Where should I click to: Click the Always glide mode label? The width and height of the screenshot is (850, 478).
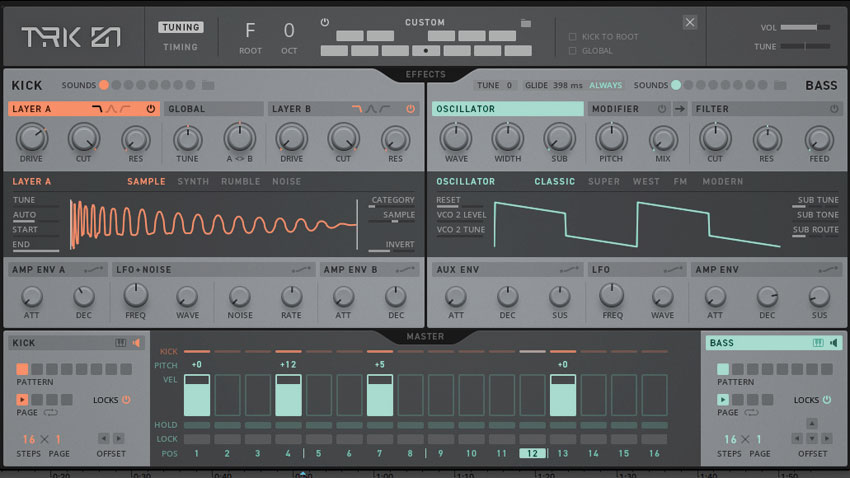coord(607,86)
